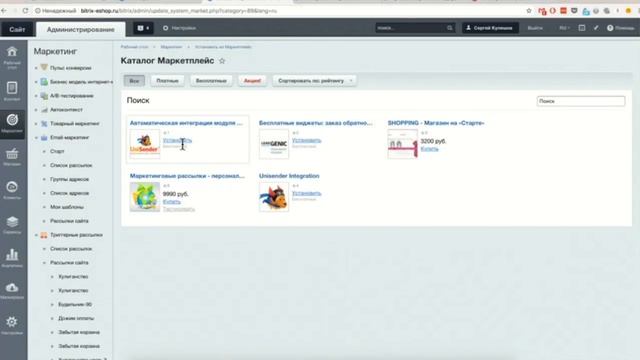Image resolution: width=640 pixels, height=360 pixels.
Task: Open the Магазин basket icon in sidebar
Action: click(x=12, y=153)
